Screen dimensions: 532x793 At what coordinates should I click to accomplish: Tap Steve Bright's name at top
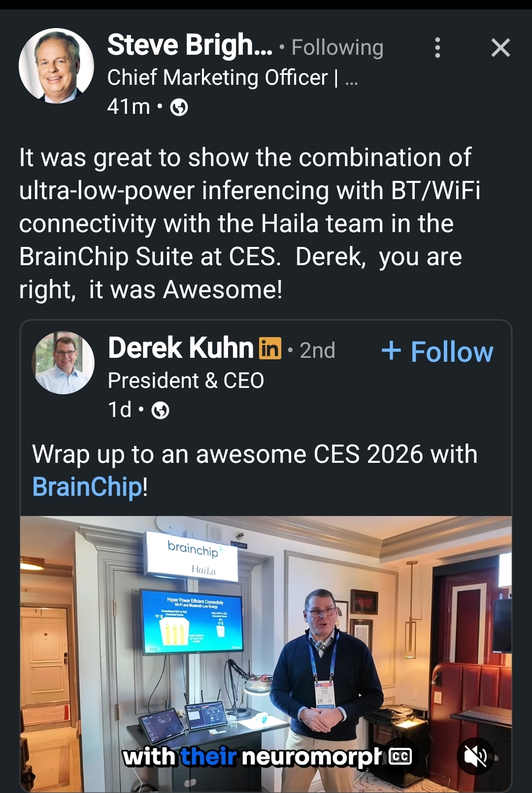(x=190, y=45)
